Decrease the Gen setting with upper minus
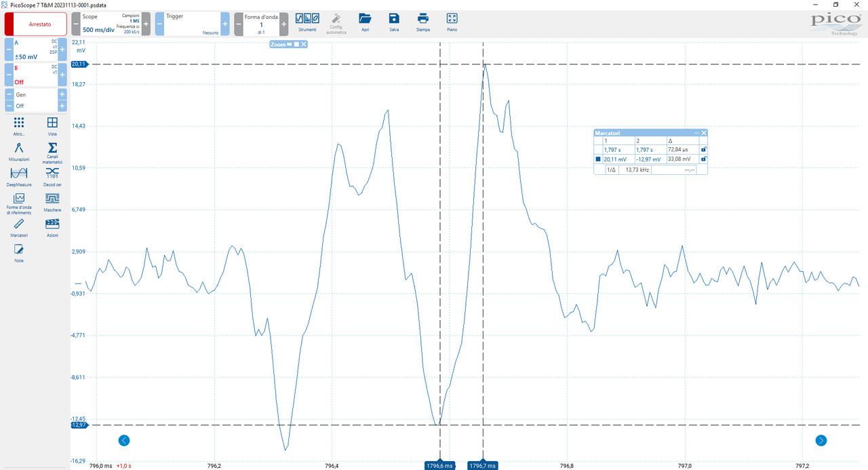This screenshot has width=868, height=470. click(9, 95)
